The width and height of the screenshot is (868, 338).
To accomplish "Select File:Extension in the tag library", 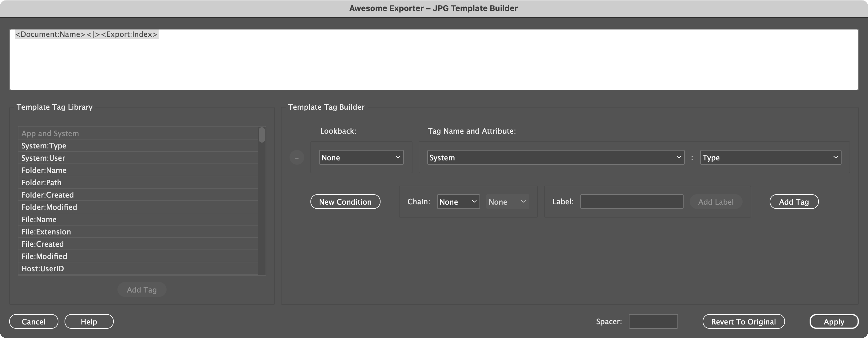I will point(138,231).
